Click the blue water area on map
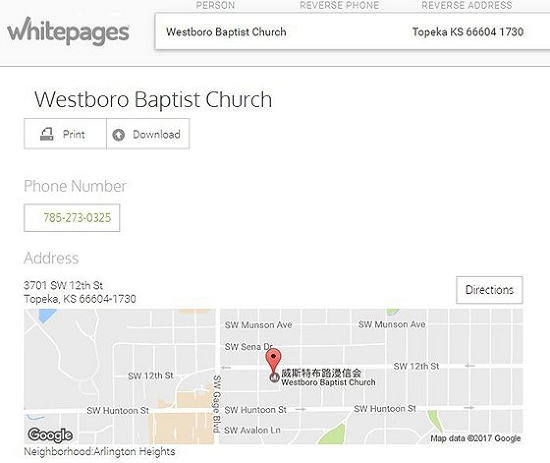 (x=46, y=316)
